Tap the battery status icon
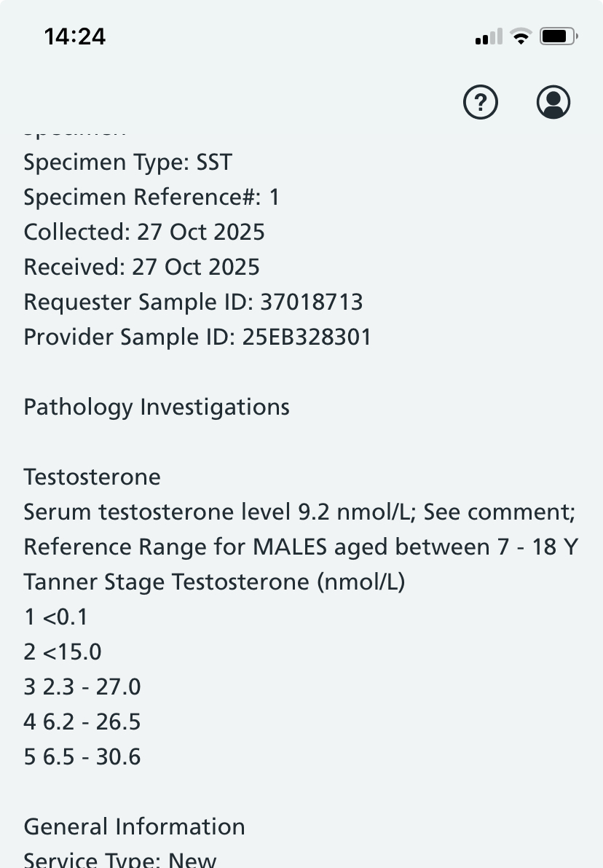 559,36
